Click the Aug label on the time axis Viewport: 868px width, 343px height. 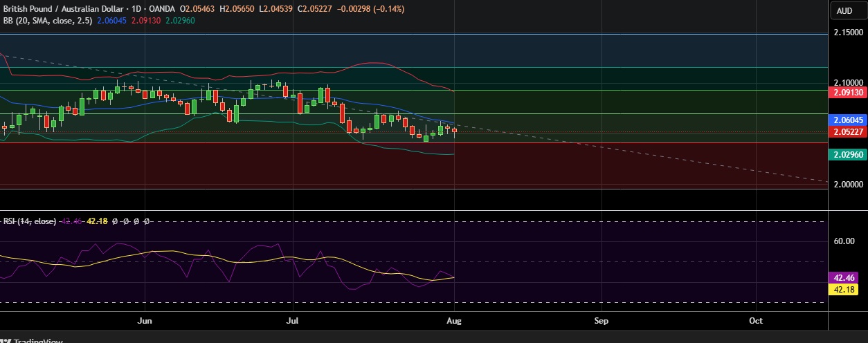click(x=453, y=321)
